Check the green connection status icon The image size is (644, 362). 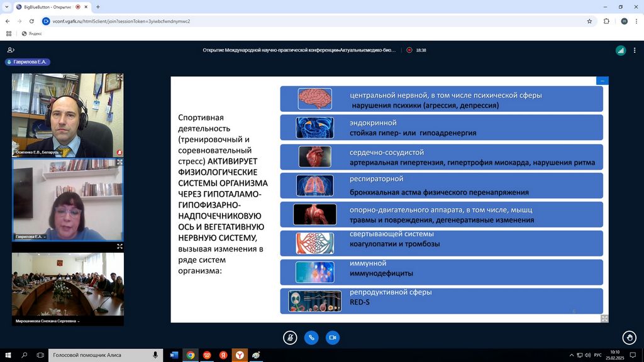620,50
